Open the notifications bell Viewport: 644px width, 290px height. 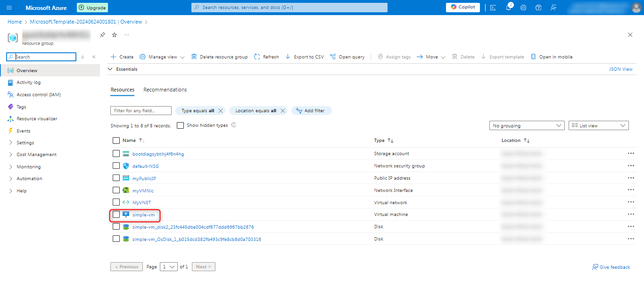[509, 8]
